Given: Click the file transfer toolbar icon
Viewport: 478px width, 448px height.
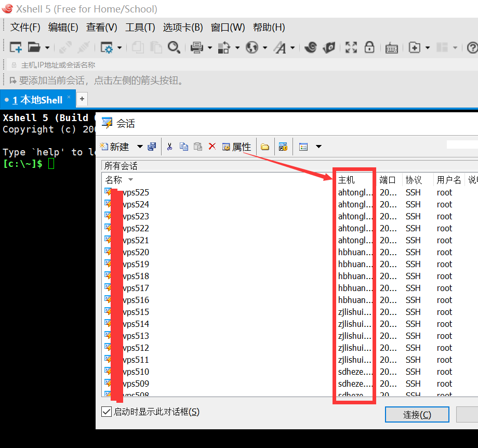Looking at the screenshot, I should tap(224, 48).
